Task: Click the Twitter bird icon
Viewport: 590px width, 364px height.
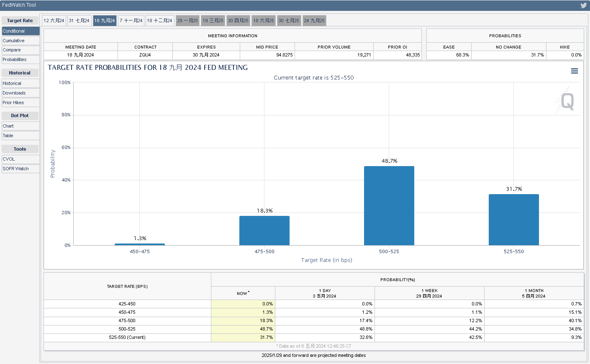Action: (583, 5)
